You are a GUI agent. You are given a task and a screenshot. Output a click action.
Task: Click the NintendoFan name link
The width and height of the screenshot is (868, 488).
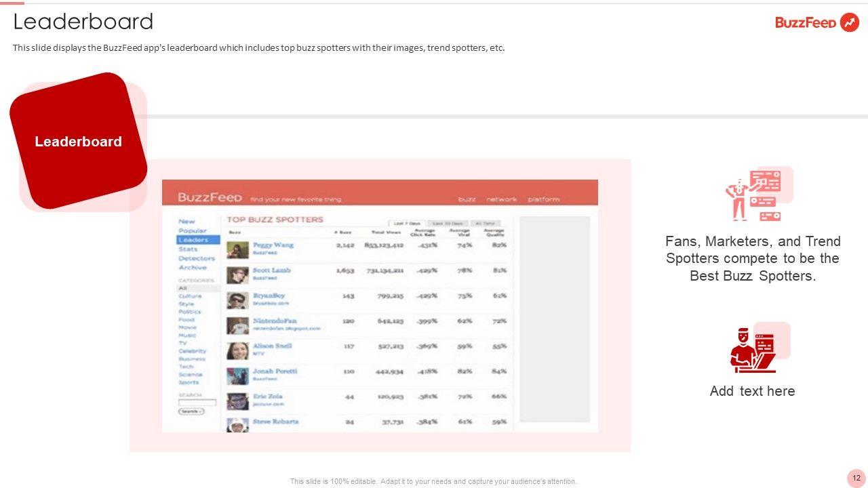click(x=275, y=321)
